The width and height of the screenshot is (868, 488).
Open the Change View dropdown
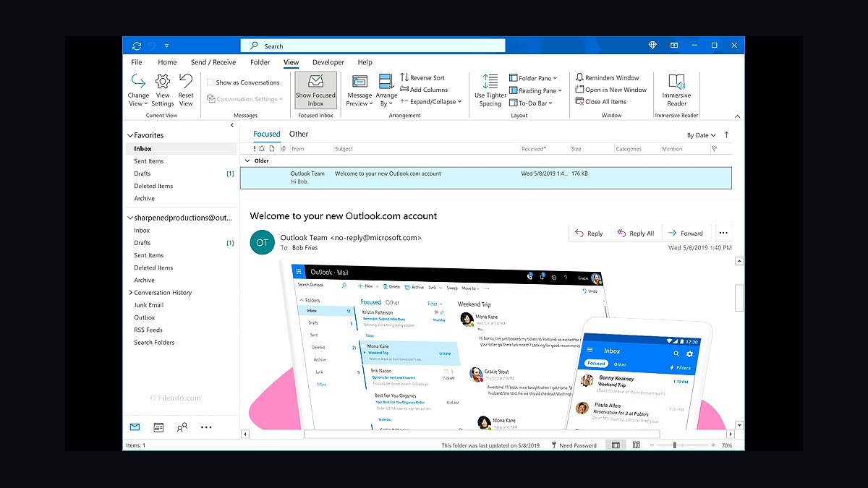coord(138,90)
